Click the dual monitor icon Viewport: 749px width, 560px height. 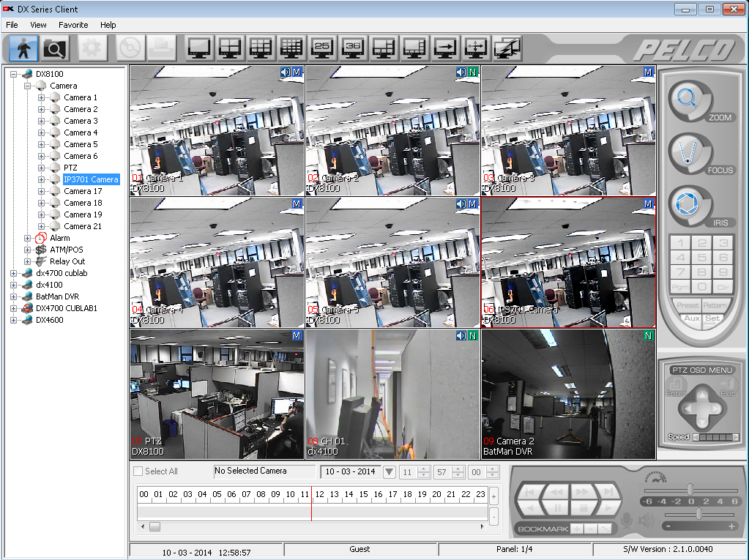pos(507,48)
